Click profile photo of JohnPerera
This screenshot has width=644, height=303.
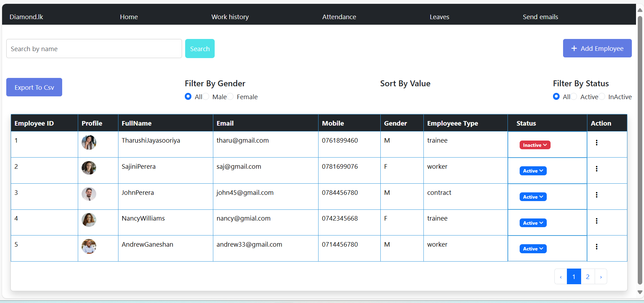pyautogui.click(x=89, y=194)
